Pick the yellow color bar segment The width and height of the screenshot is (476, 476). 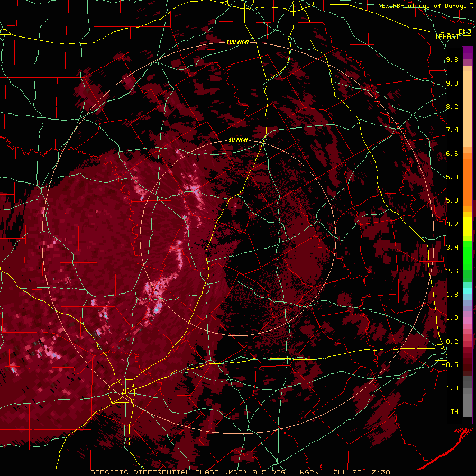pos(467,226)
